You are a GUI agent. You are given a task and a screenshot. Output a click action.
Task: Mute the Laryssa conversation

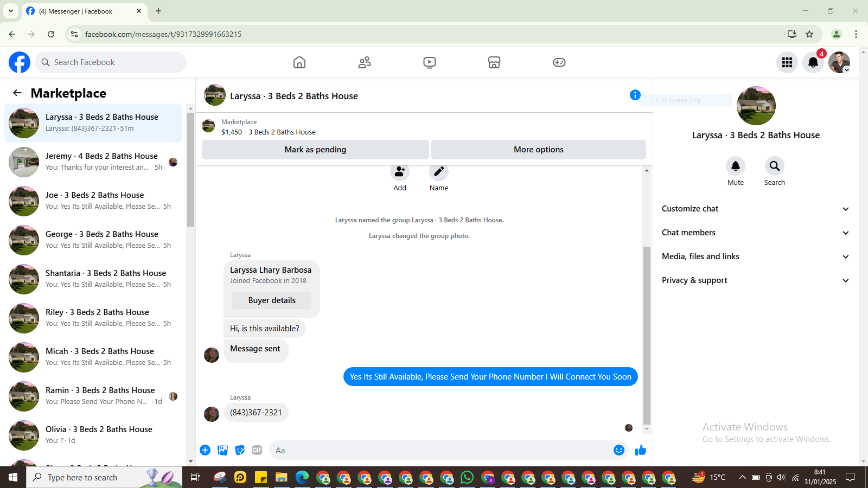736,166
